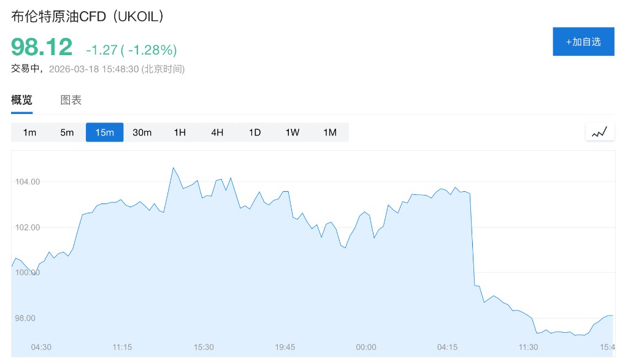Select the 5m interval
The width and height of the screenshot is (628, 364).
67,132
